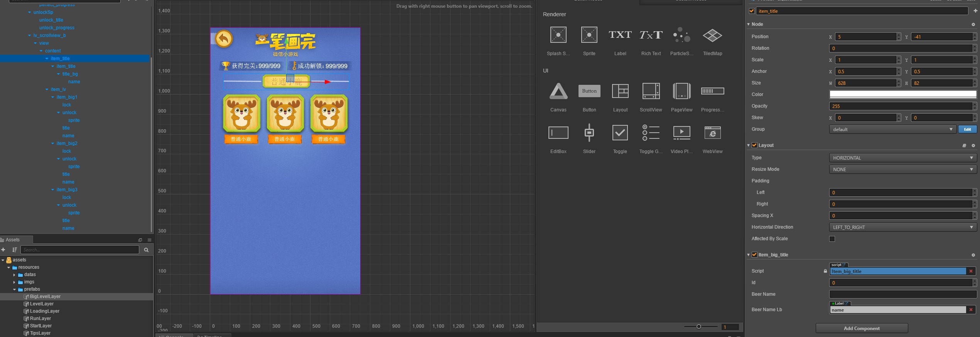Click the Edit button next to Group
Image resolution: width=980 pixels, height=337 pixels.
pos(967,129)
